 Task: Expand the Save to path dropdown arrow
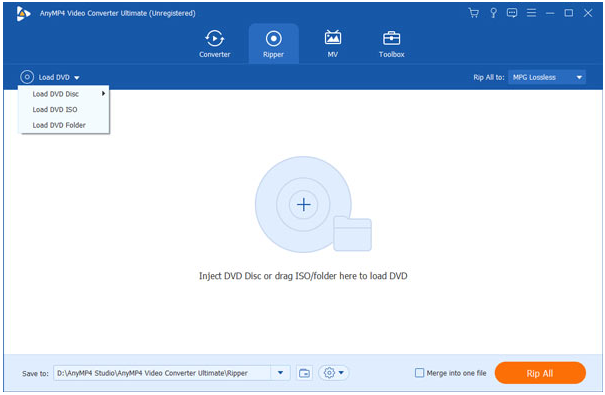tap(281, 373)
